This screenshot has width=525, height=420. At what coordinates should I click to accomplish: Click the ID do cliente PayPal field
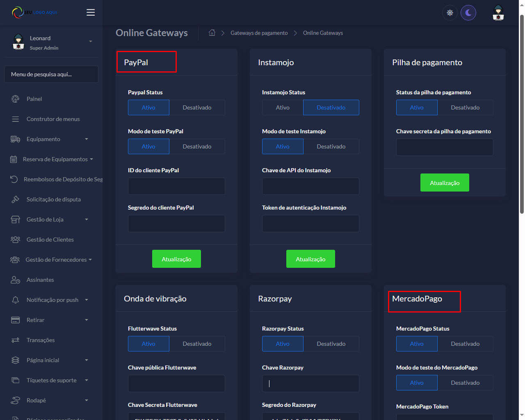pyautogui.click(x=176, y=186)
